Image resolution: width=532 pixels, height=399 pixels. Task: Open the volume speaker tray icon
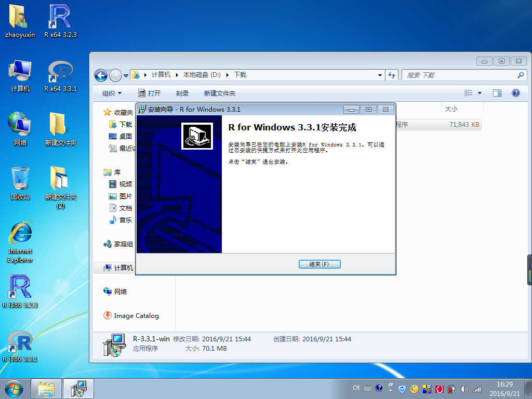pos(464,389)
